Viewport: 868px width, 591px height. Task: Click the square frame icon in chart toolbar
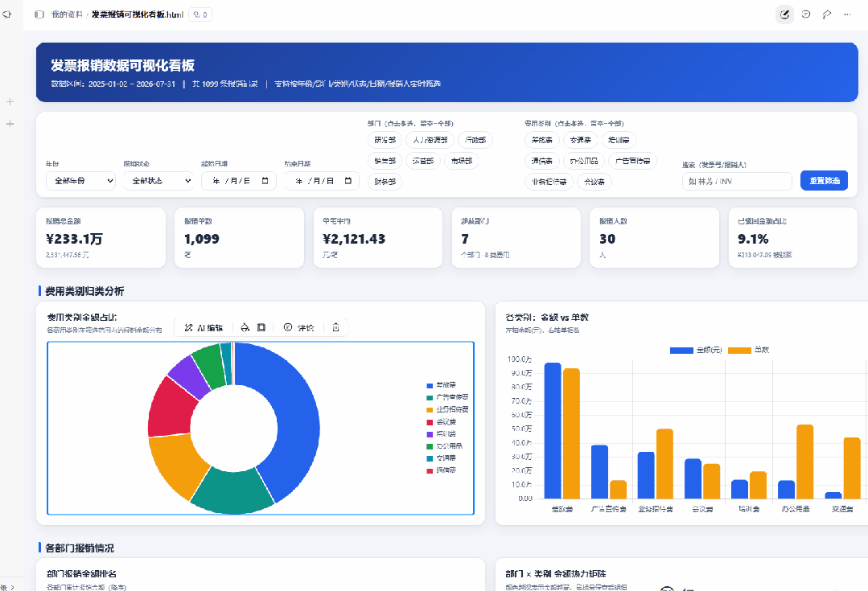point(261,327)
